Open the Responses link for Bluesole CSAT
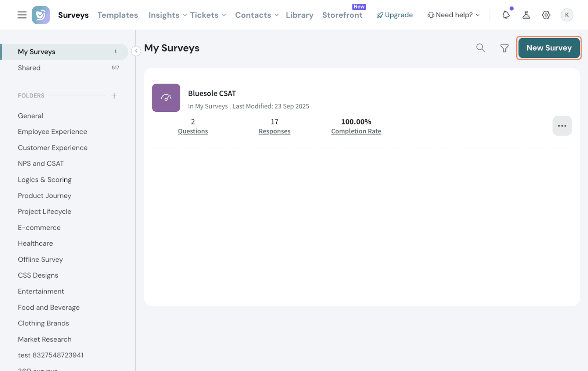Image resolution: width=588 pixels, height=371 pixels. point(275,131)
